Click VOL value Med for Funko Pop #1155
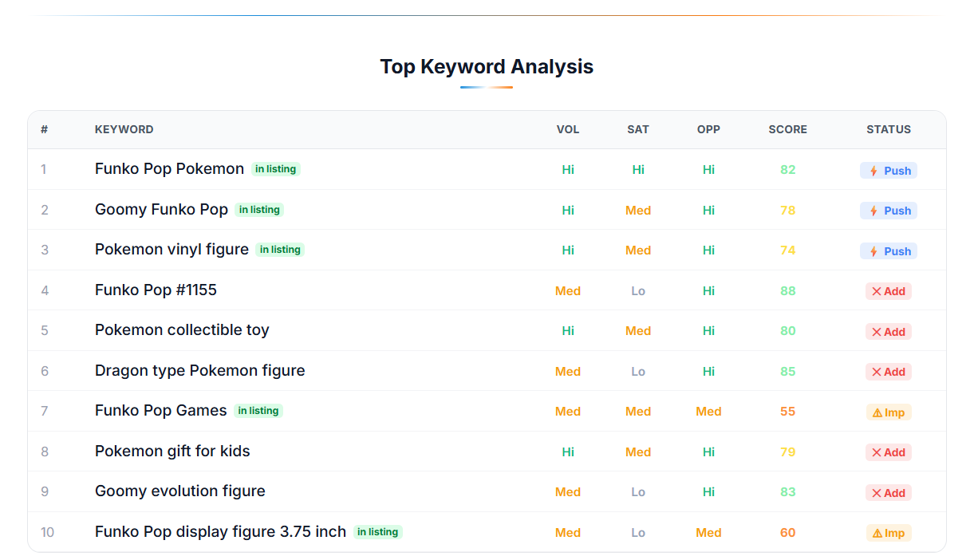This screenshot has height=560, width=974. pos(568,291)
